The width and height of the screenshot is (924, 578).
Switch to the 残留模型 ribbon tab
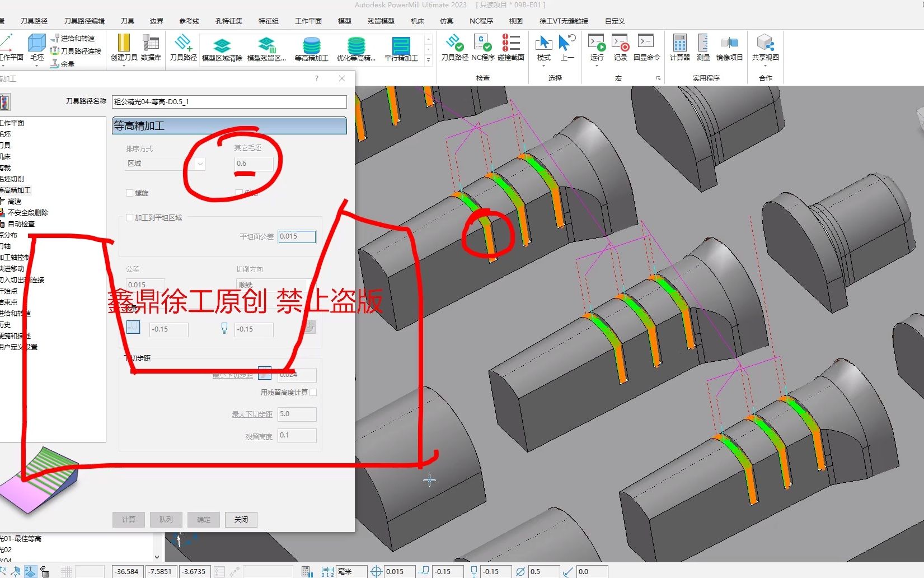[x=381, y=21]
